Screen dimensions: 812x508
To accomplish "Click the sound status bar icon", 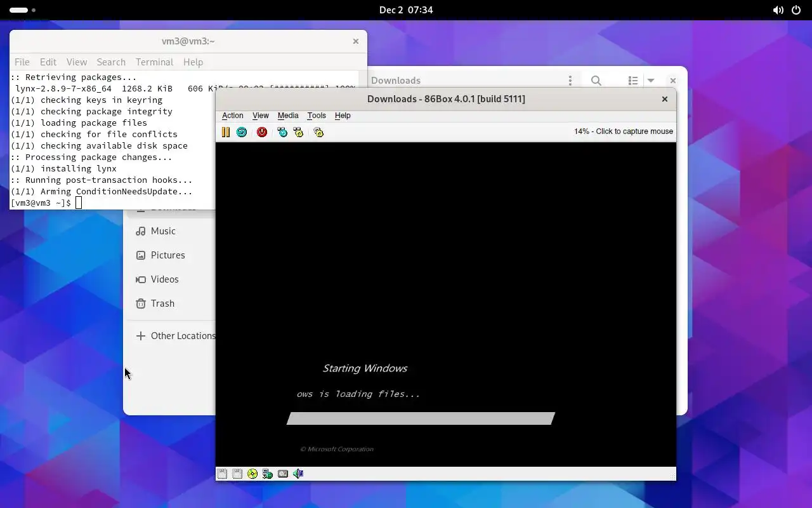I will tap(298, 474).
